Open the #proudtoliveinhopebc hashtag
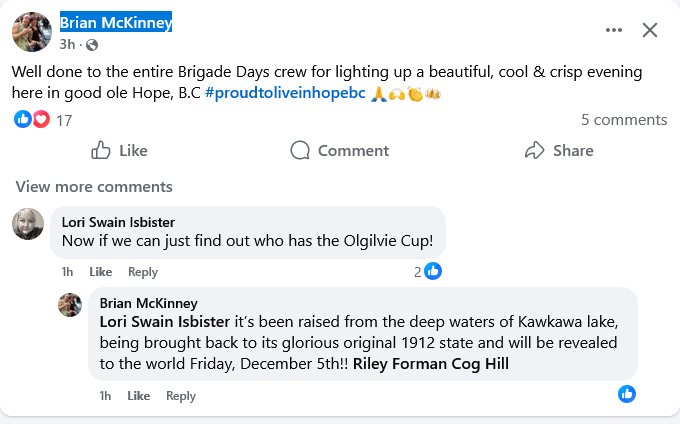Image resolution: width=680 pixels, height=424 pixels. coord(284,93)
